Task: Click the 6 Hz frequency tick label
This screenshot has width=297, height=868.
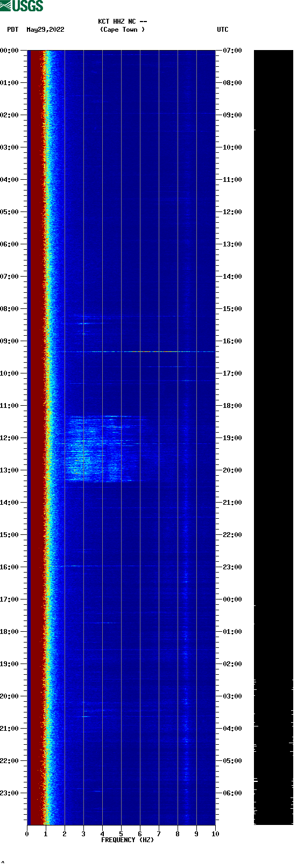Action: (140, 834)
